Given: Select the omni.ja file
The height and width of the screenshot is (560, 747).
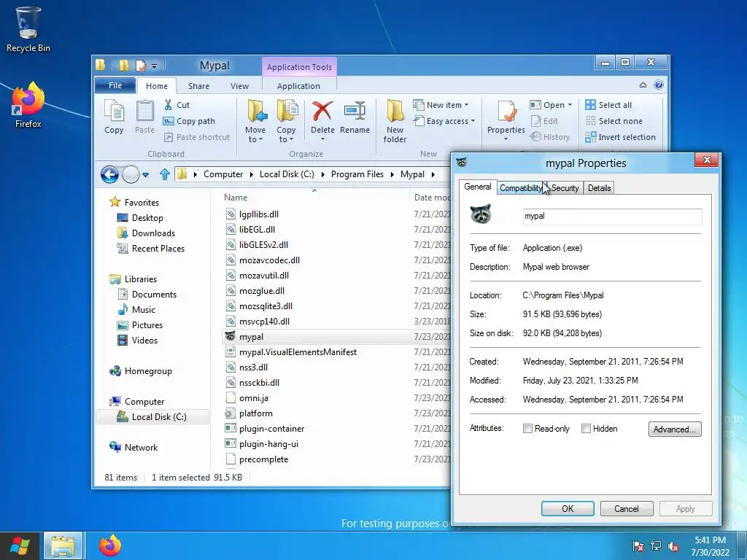Looking at the screenshot, I should [x=253, y=397].
